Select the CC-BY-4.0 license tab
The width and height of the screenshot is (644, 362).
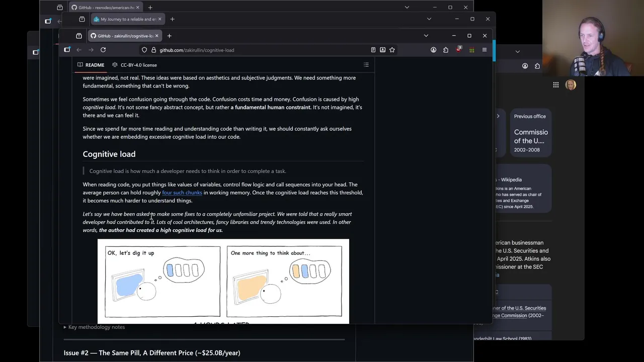pyautogui.click(x=134, y=65)
